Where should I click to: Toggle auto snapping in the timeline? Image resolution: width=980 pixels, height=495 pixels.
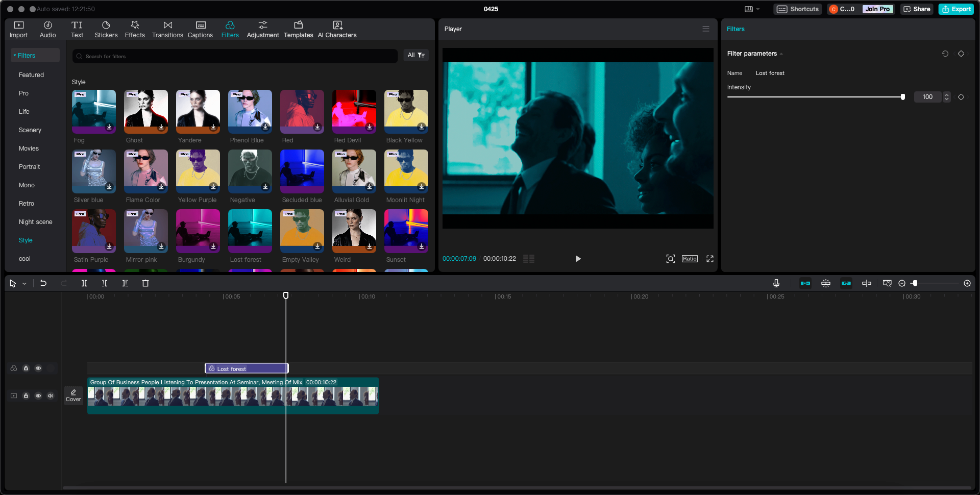pos(826,283)
